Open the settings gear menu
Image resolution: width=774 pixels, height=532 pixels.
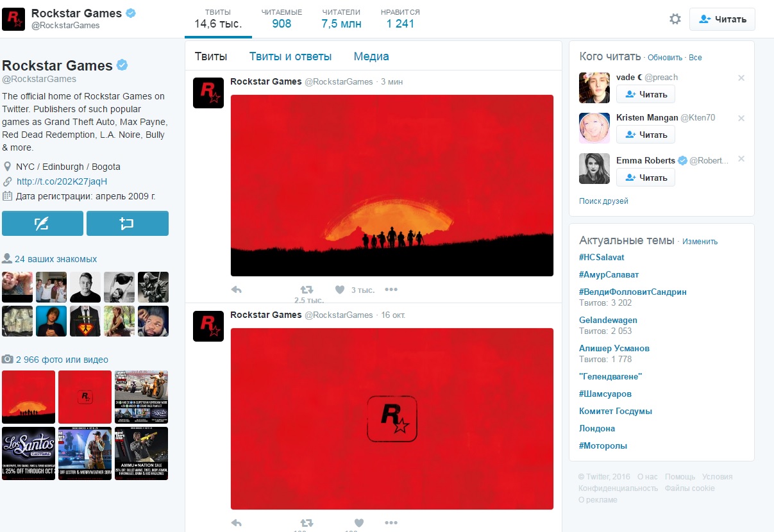coord(675,19)
